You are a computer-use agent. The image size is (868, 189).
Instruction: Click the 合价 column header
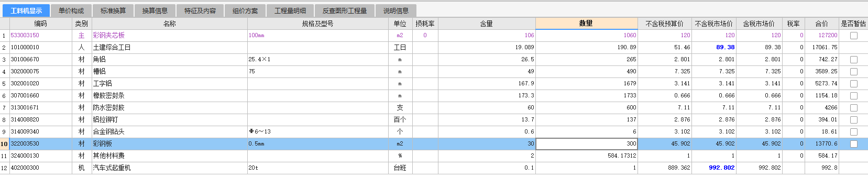pyautogui.click(x=822, y=24)
